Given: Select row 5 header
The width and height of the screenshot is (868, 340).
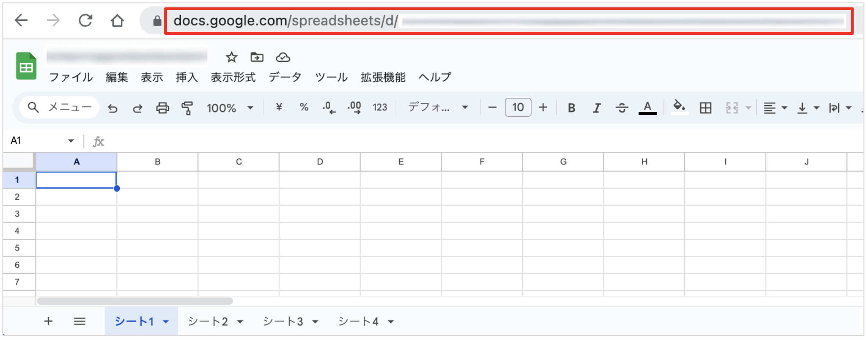Looking at the screenshot, I should (x=17, y=248).
